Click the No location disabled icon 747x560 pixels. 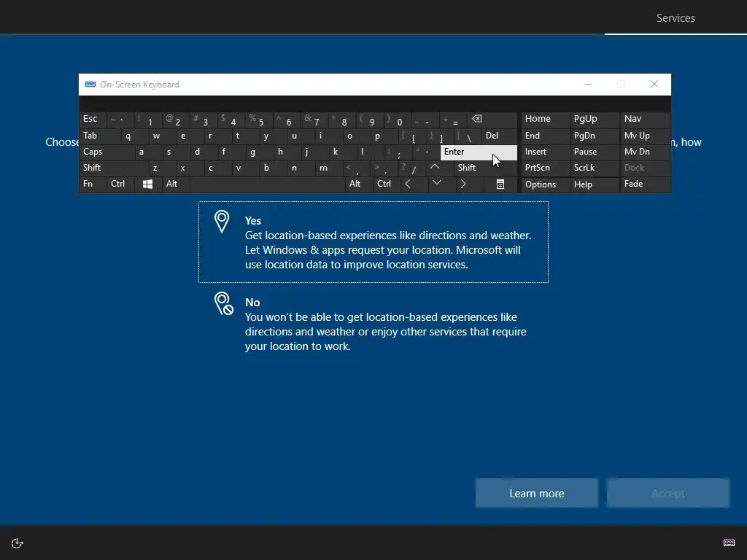[223, 303]
